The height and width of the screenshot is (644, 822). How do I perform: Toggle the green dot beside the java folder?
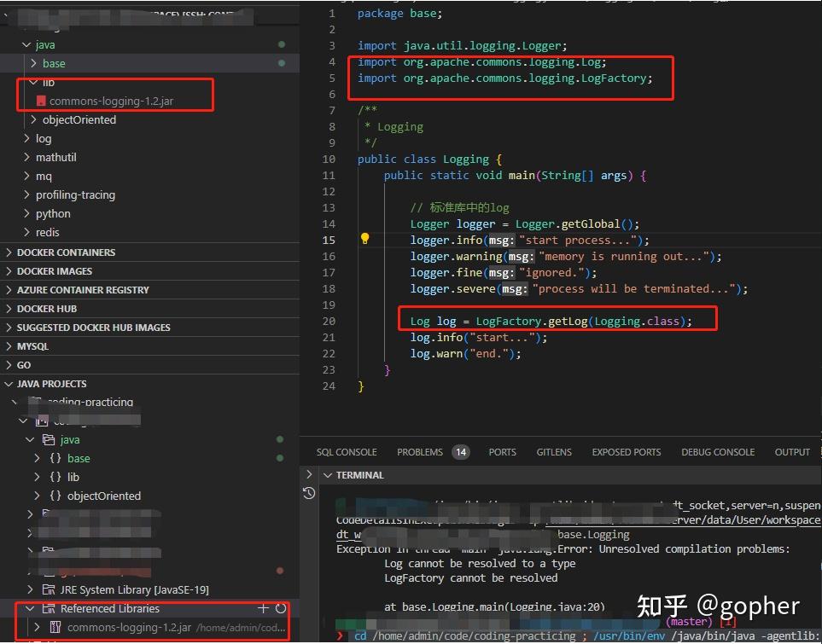[x=282, y=44]
